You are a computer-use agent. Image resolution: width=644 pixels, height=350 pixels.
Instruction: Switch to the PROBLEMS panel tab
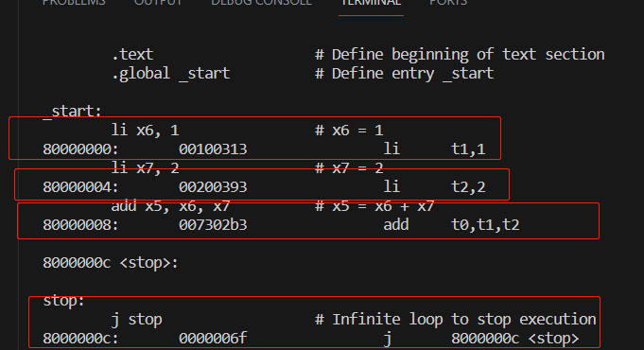coord(74,3)
